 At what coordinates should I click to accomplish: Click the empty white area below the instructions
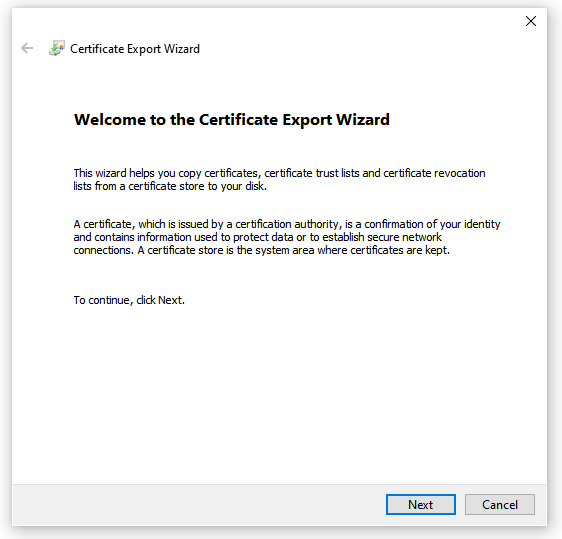280,394
